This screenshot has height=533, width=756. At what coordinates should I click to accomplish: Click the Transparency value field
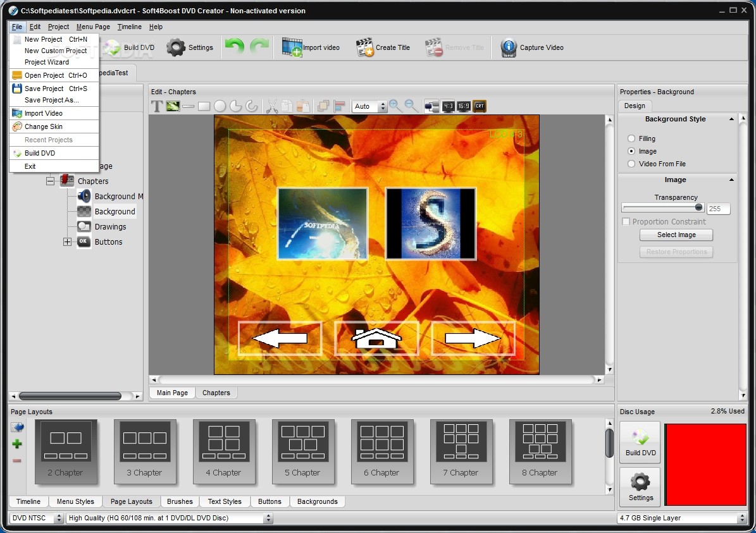719,209
